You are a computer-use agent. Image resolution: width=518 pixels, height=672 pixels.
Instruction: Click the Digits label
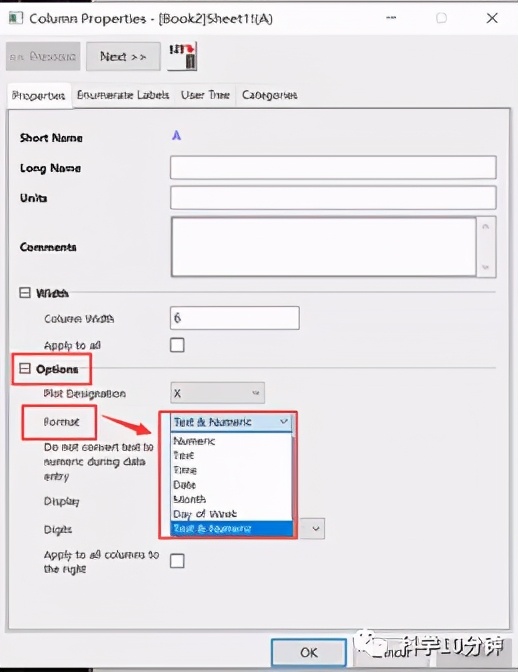point(58,530)
